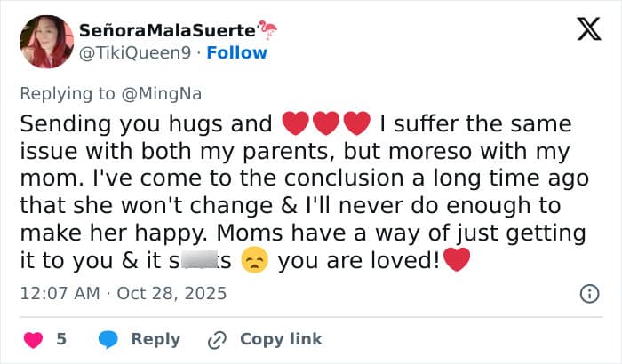
Task: Click the profile avatar photo
Action: coord(45,42)
